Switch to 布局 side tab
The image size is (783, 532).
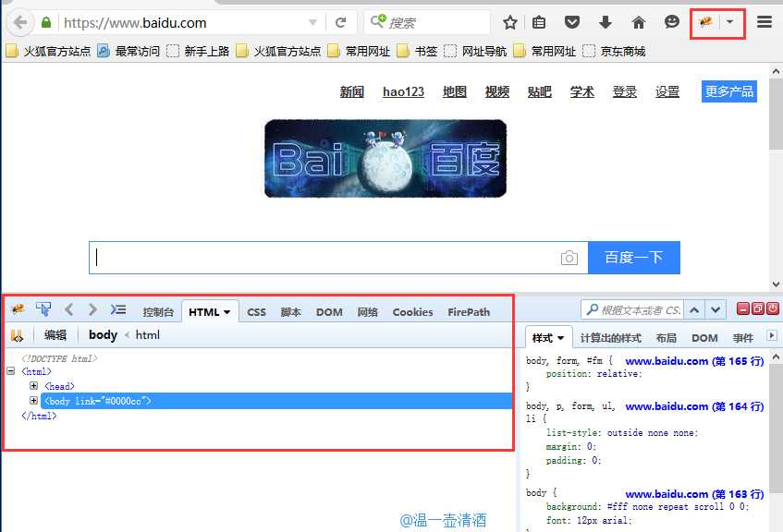pos(667,338)
